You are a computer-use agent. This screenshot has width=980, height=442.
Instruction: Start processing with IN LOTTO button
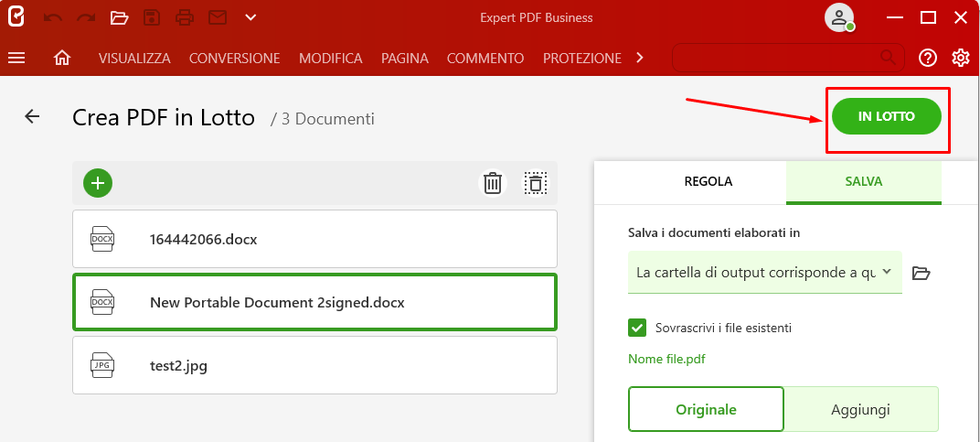pos(886,116)
